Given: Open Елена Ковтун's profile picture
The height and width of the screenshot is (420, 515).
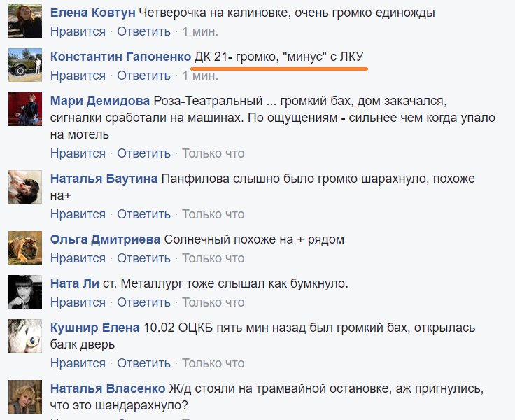Looking at the screenshot, I should point(25,21).
